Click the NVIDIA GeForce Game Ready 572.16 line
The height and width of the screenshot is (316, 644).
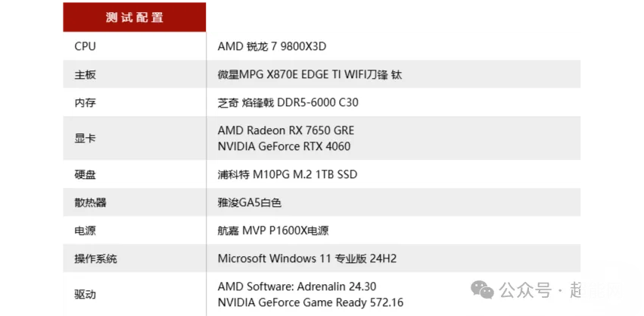tap(310, 302)
